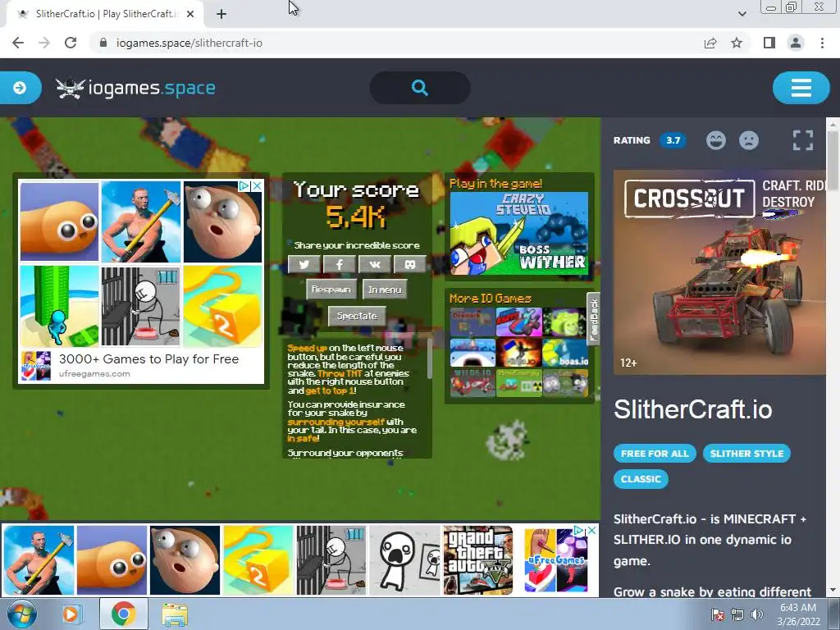Share this page from the address bar
This screenshot has width=840, height=630.
point(710,43)
